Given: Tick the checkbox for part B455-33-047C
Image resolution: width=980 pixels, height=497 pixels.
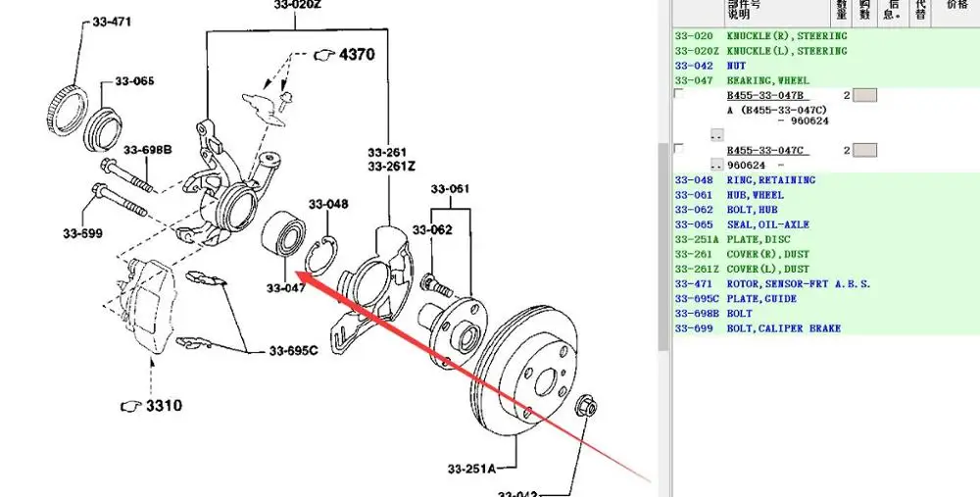Looking at the screenshot, I should tap(679, 149).
